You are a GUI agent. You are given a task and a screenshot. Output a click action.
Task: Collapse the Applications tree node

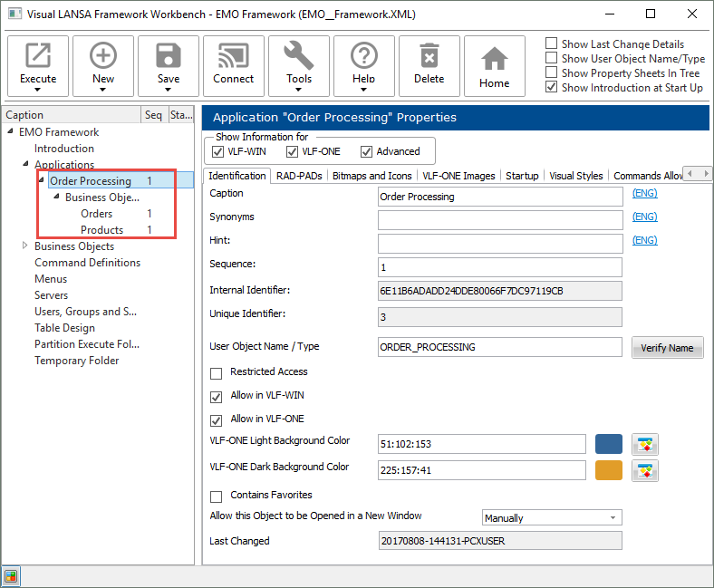click(x=25, y=165)
